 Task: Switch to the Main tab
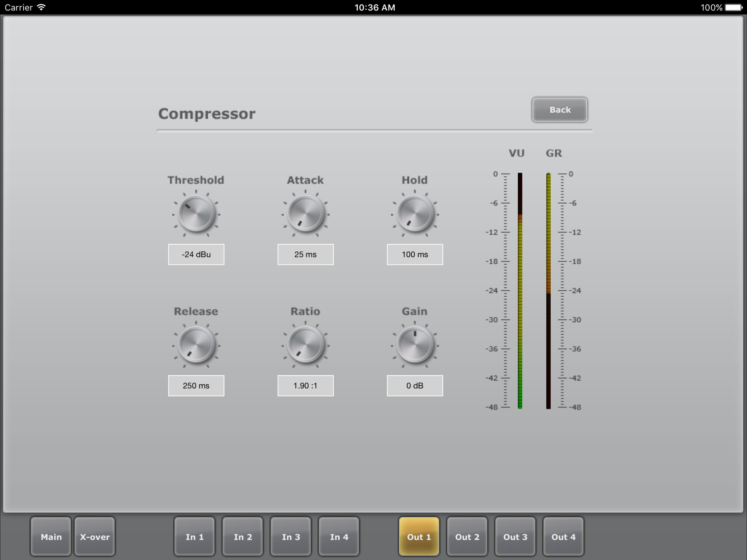click(51, 536)
